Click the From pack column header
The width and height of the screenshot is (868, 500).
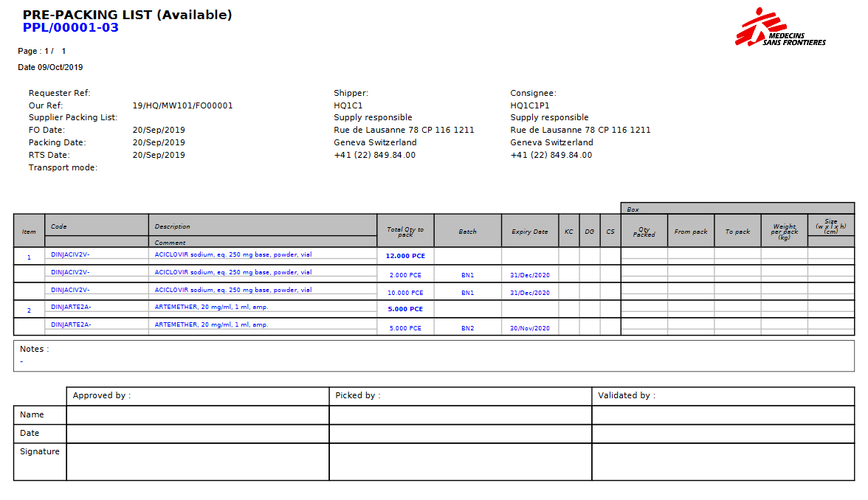pos(691,232)
